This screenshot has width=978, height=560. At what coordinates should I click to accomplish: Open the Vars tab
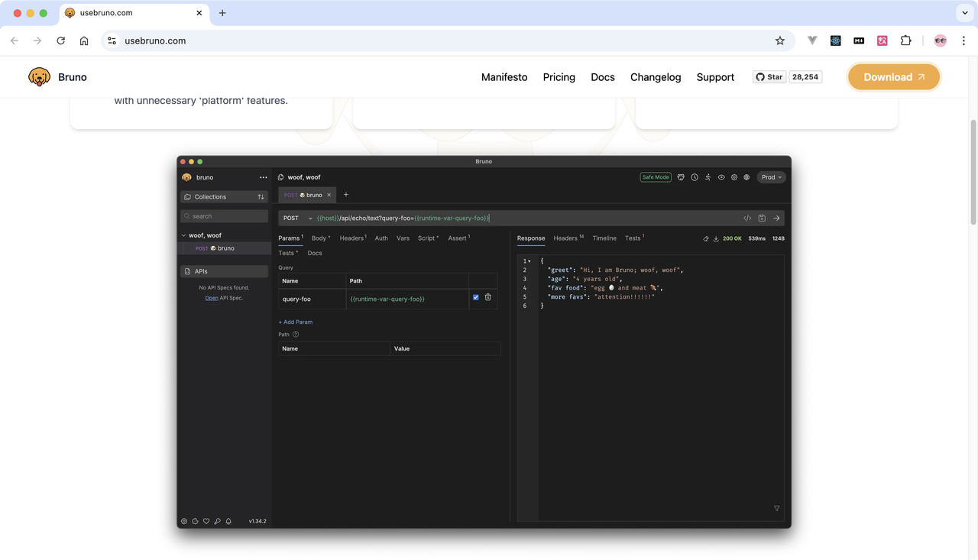tap(403, 238)
